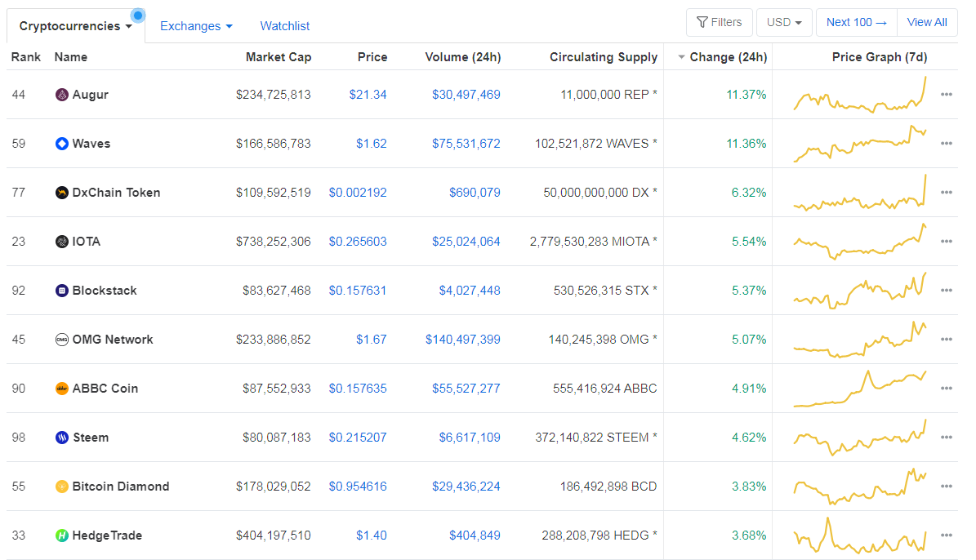976x560 pixels.
Task: Sort by the Volume (24h) column header
Action: (463, 57)
